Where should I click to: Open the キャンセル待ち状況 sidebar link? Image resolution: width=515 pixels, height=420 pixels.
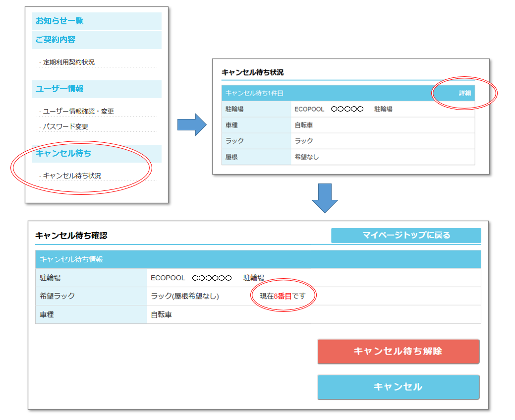point(72,176)
